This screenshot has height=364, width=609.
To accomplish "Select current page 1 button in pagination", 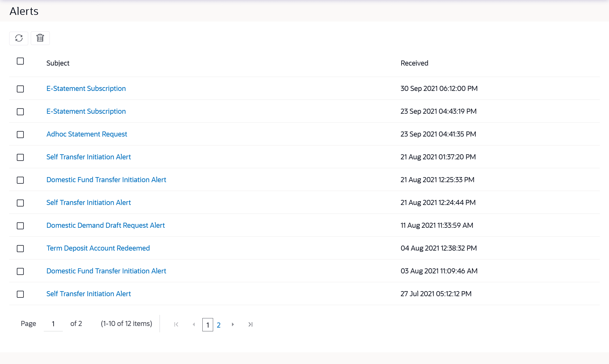I will pos(208,325).
